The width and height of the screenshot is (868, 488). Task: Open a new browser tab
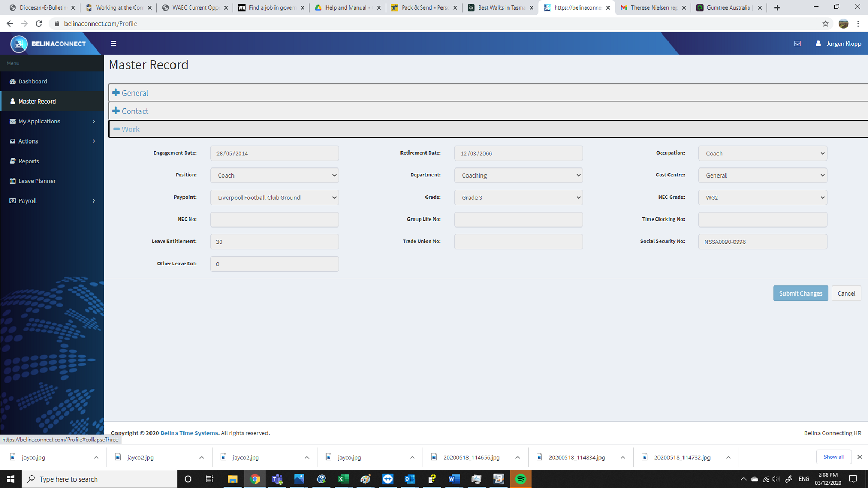point(777,7)
